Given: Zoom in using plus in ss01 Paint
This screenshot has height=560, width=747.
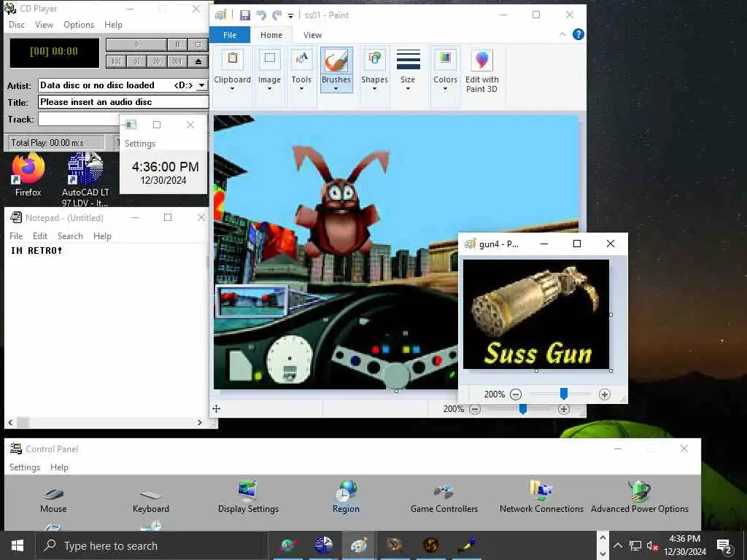Looking at the screenshot, I should point(564,409).
